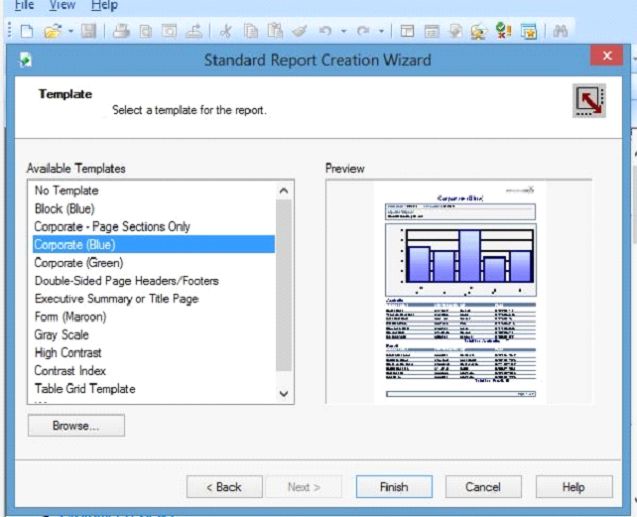Click the Workbench star toolbar icon
Viewport: 637px width, 517px height.
point(529,31)
